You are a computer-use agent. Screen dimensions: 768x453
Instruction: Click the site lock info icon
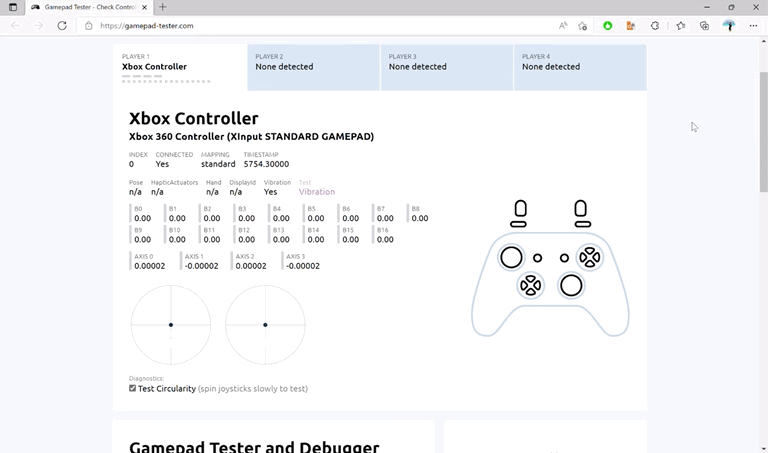pos(89,25)
